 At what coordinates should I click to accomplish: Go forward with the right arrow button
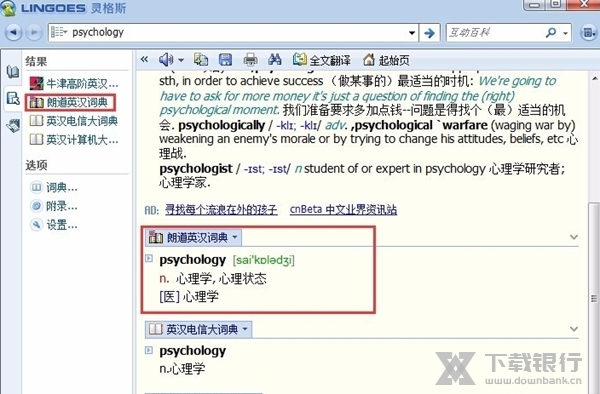tap(34, 33)
